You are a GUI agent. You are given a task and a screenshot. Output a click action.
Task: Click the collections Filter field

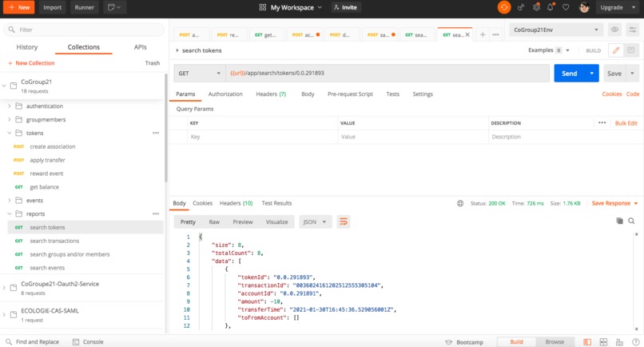coord(84,30)
